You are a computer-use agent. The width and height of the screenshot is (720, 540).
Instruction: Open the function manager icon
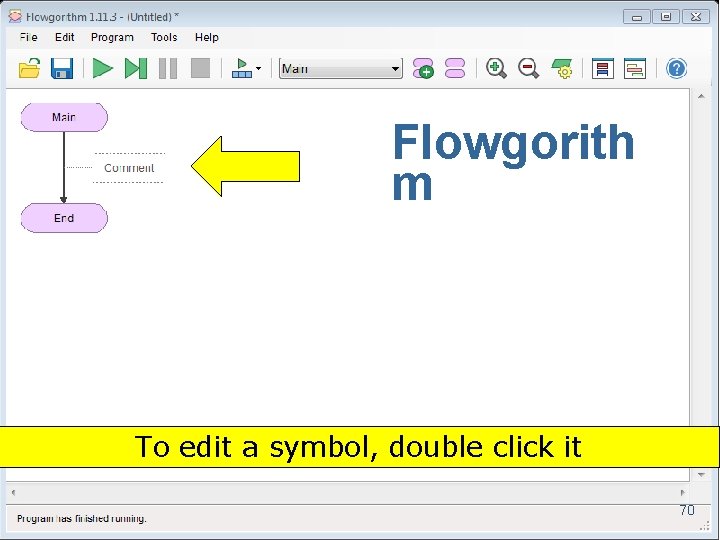pos(455,68)
